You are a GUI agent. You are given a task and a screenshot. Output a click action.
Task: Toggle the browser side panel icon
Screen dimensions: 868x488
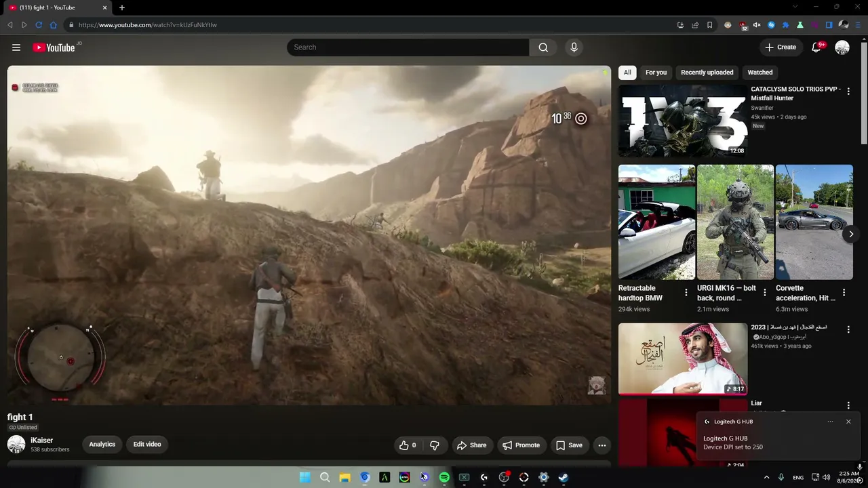click(x=829, y=25)
